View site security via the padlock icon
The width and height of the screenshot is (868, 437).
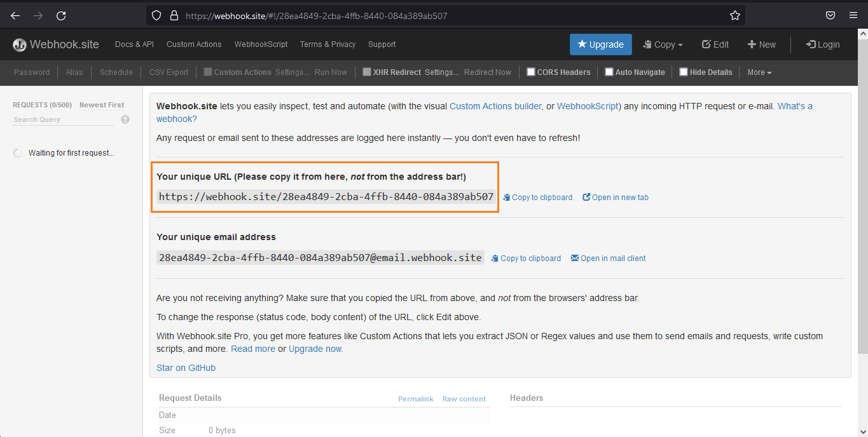tap(174, 15)
